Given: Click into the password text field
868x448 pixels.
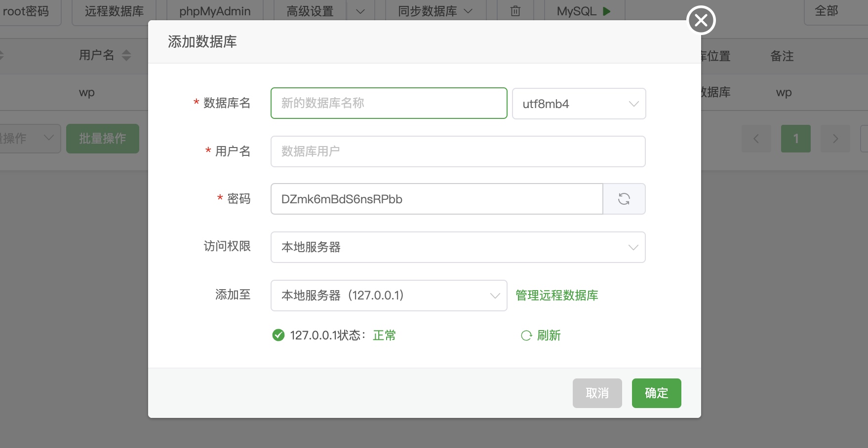Looking at the screenshot, I should [437, 199].
